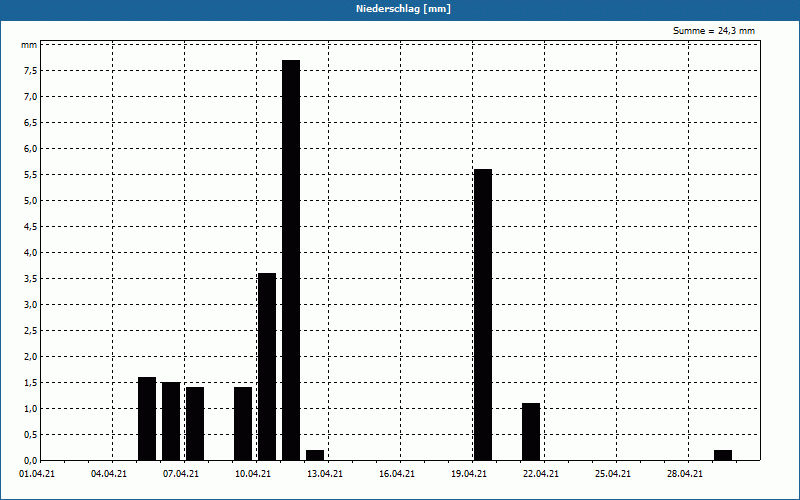Select the "2,5" y-axis label
The height and width of the screenshot is (500, 800).
(x=31, y=331)
